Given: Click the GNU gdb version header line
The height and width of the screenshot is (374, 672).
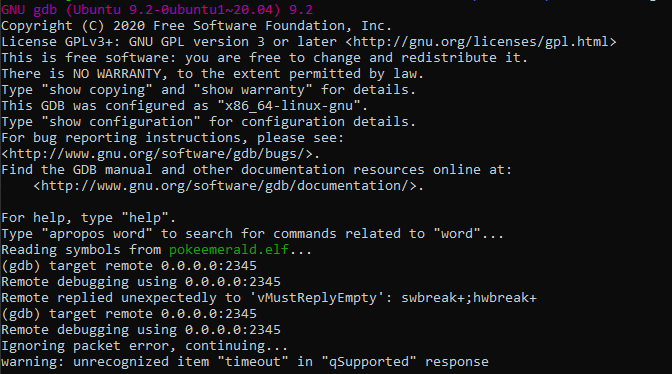Looking at the screenshot, I should click(157, 9).
